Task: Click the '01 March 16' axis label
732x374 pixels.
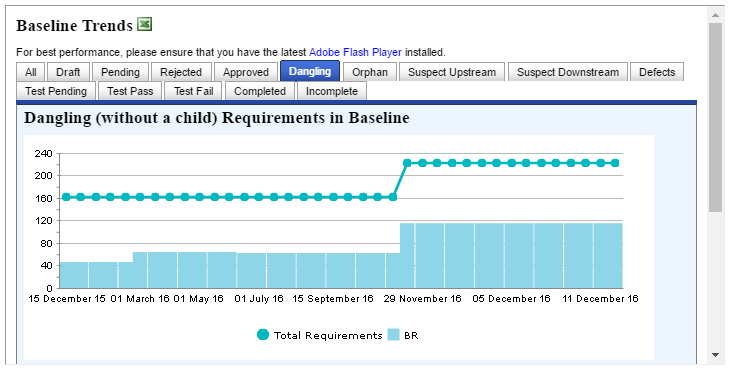Action: [x=140, y=299]
